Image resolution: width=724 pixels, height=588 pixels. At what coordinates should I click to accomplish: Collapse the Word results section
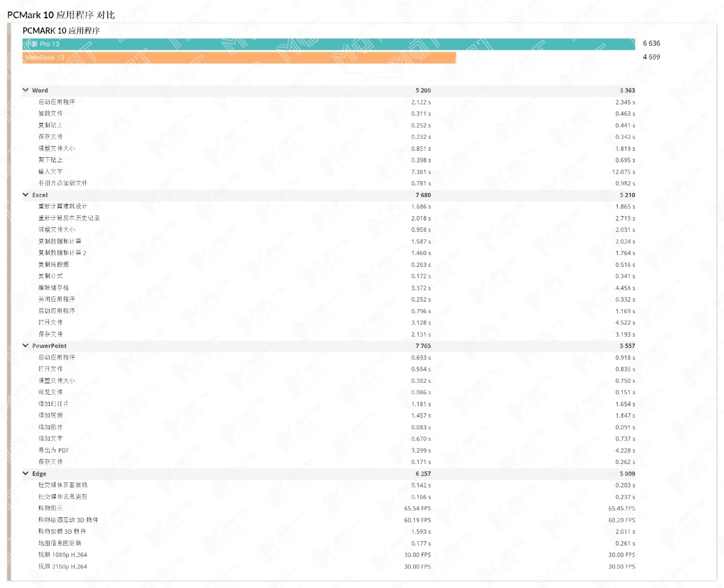[x=26, y=90]
